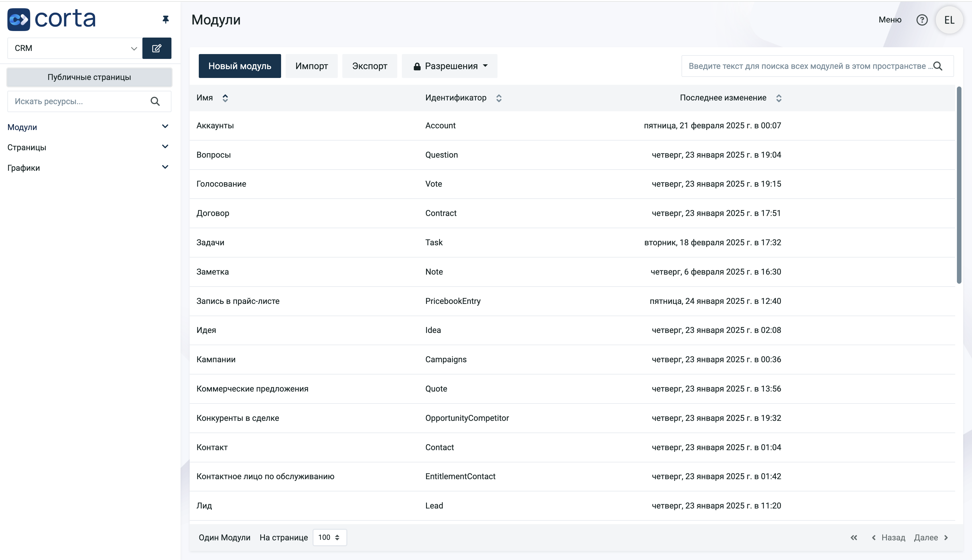Open the EL user avatar menu
This screenshot has height=560, width=972.
(949, 20)
